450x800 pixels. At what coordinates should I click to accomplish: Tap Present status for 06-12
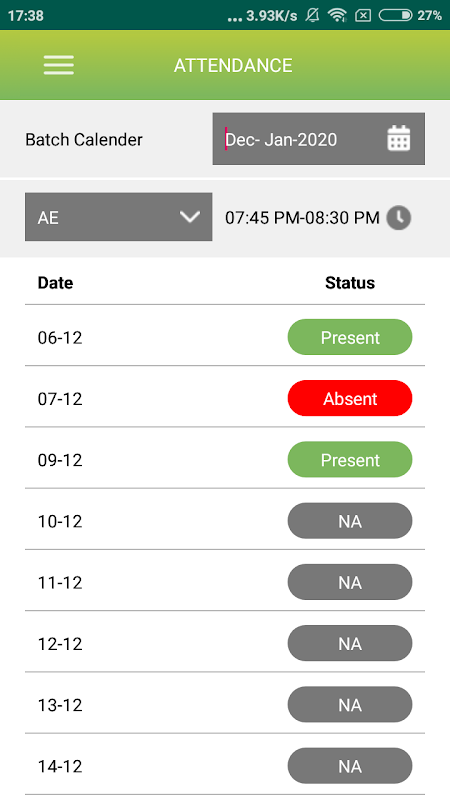point(350,337)
